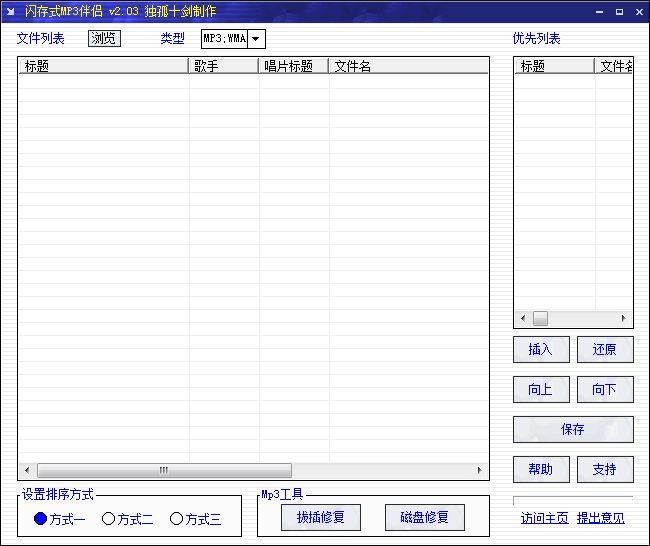Select 方式二 sorting radio button
This screenshot has height=546, width=650.
pyautogui.click(x=108, y=519)
